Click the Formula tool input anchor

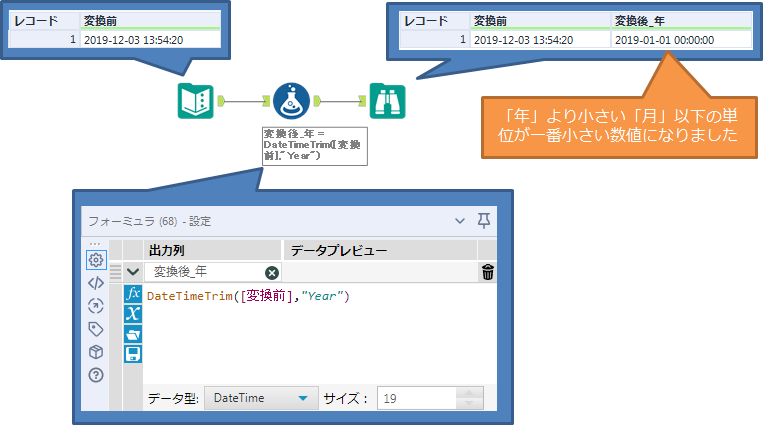(x=266, y=101)
